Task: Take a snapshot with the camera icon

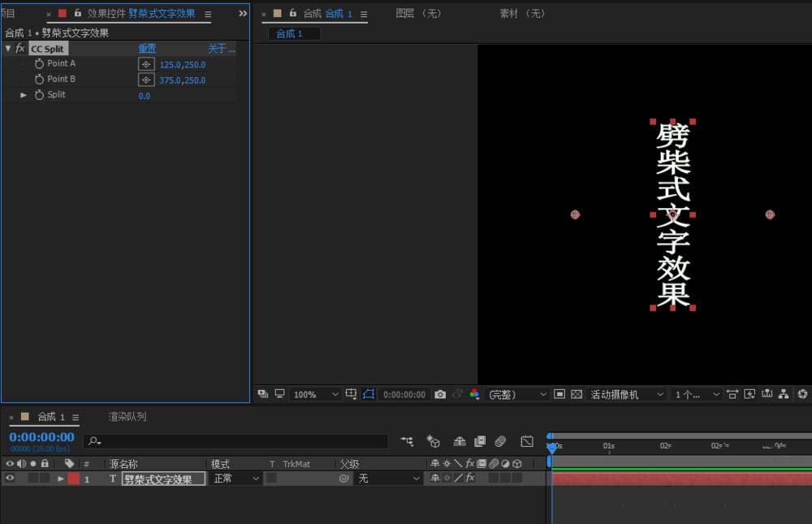Action: point(439,394)
